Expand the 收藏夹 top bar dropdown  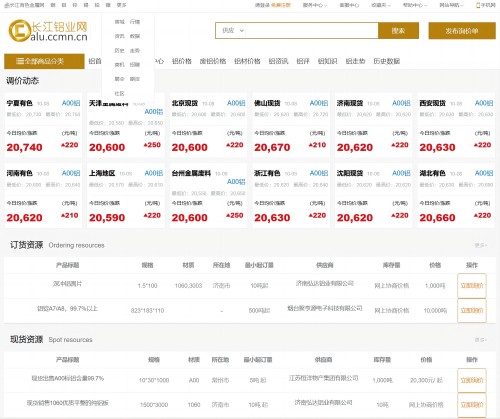(381, 5)
